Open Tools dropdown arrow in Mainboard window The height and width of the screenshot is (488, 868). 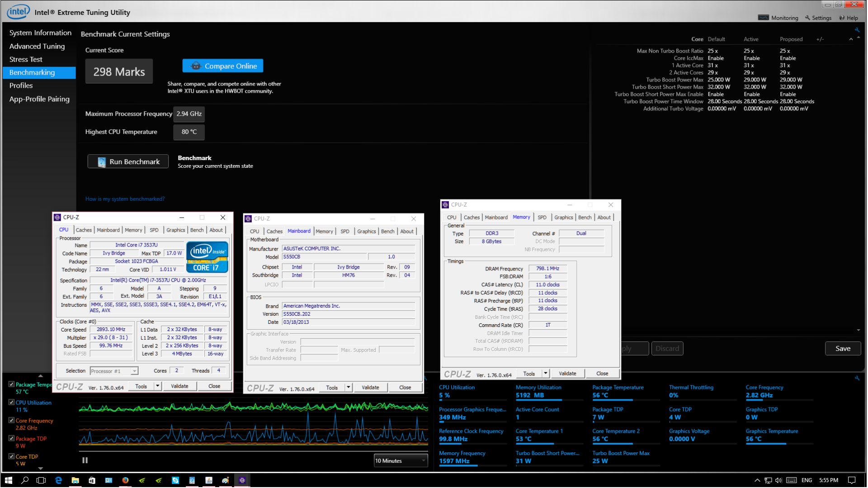[x=348, y=387]
